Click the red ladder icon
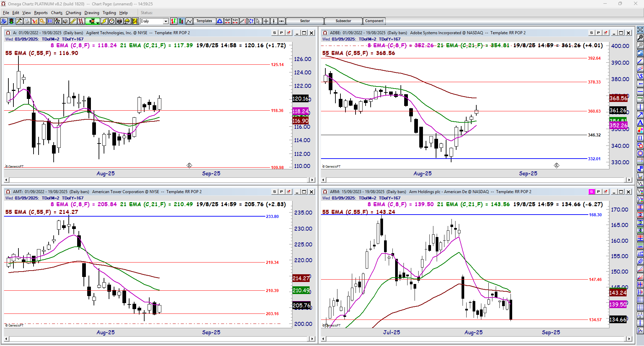 pos(81,21)
